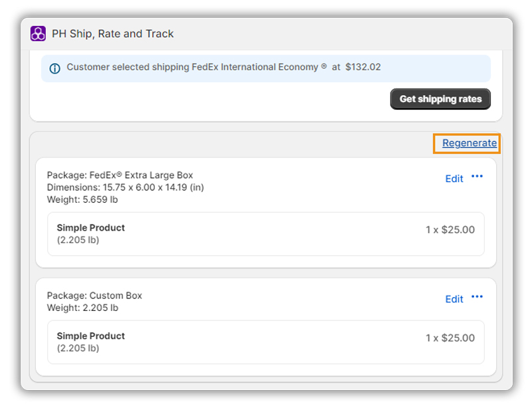Edit the FedEx Extra Large Box package
The width and height of the screenshot is (532, 410).
pos(454,178)
